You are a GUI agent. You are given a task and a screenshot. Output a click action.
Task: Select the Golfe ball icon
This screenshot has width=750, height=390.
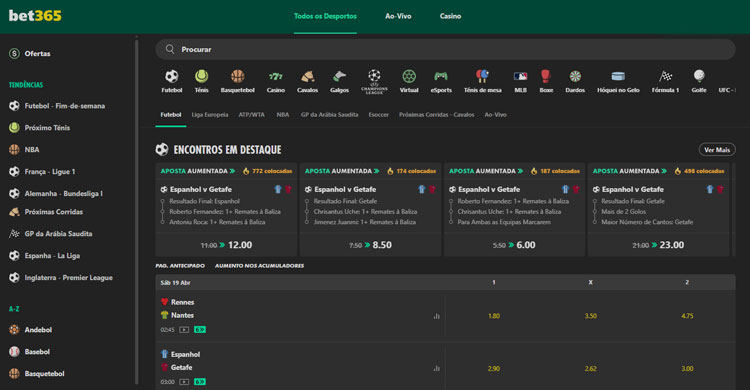point(699,76)
